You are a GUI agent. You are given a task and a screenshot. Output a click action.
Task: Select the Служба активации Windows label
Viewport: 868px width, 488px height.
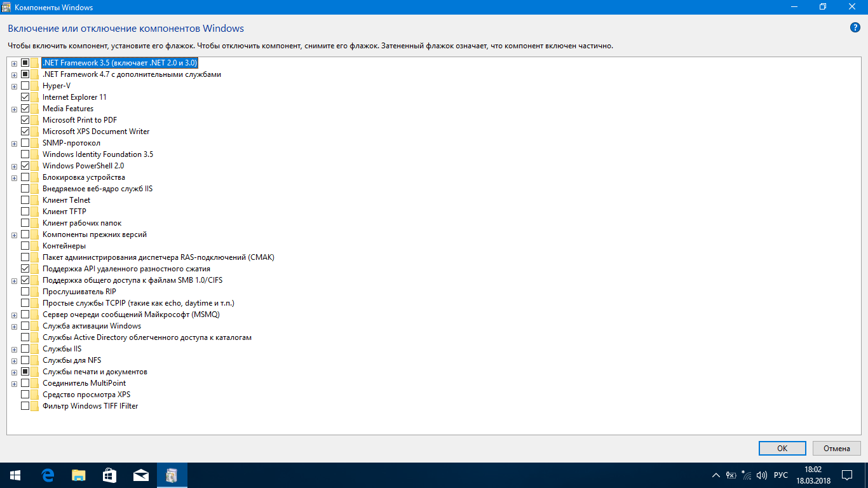pyautogui.click(x=92, y=326)
